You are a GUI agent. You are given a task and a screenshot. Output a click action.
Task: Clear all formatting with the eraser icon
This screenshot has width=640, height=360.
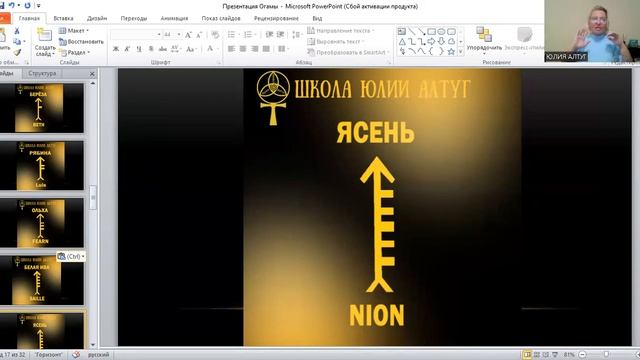pos(215,35)
